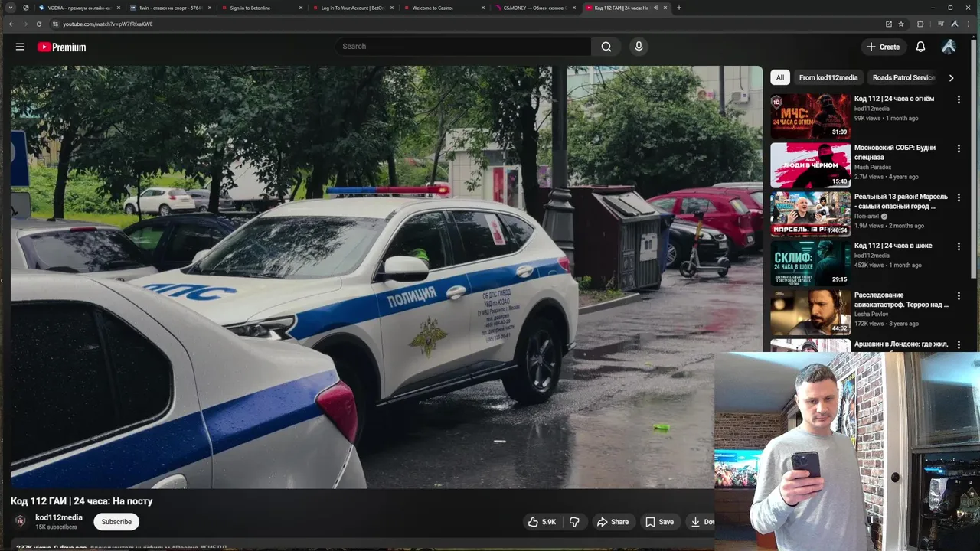This screenshot has width=980, height=551.
Task: Select 'Roads Patrol Service' filter chip
Action: click(x=903, y=77)
